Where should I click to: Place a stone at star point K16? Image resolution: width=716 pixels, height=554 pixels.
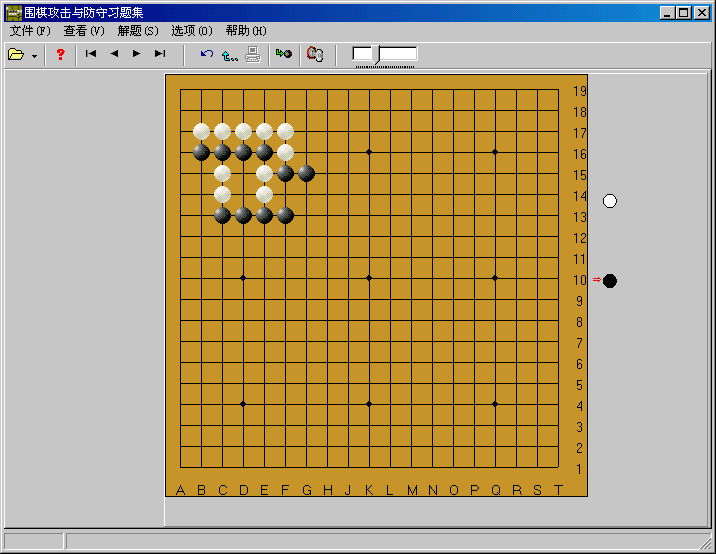[x=369, y=152]
